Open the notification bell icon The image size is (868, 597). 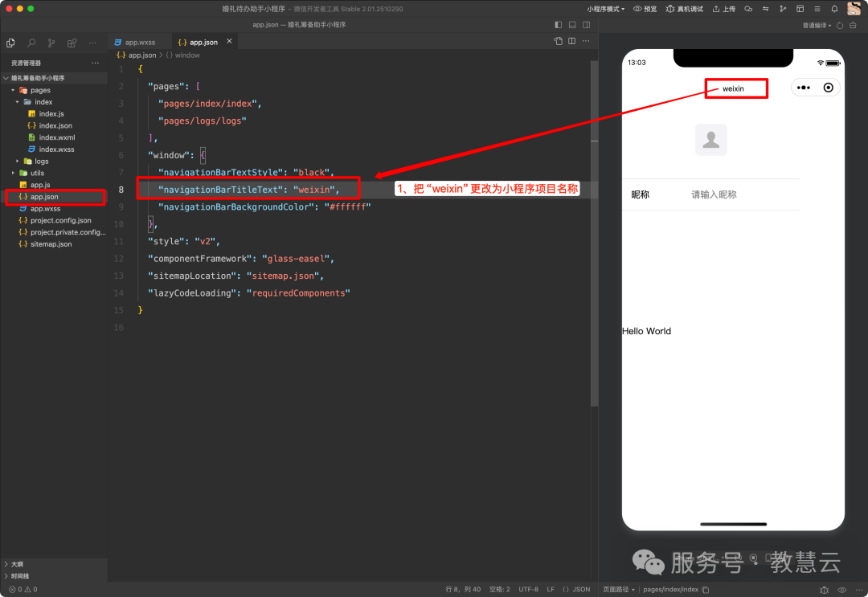click(834, 9)
